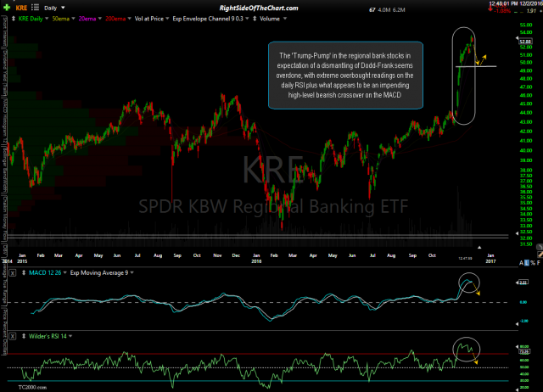Select fixed scale 'F' option
Viewport: 543px width, 392px height.
pyautogui.click(x=539, y=263)
